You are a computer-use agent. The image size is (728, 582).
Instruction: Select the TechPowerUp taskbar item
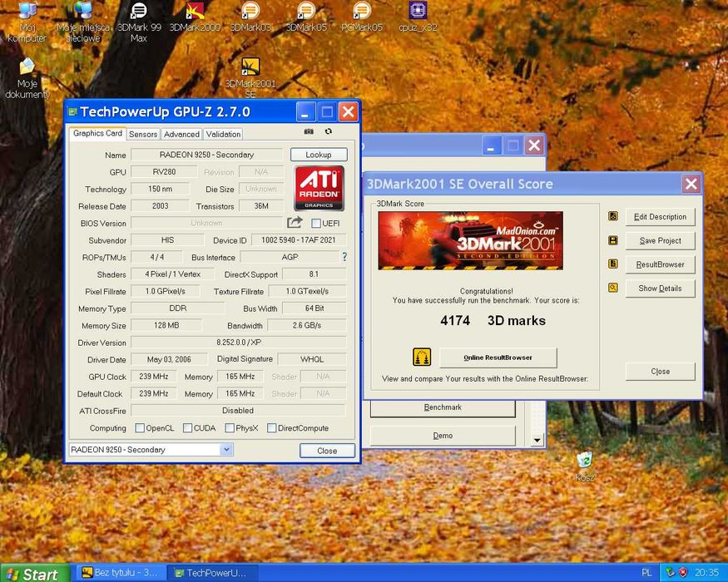(211, 573)
